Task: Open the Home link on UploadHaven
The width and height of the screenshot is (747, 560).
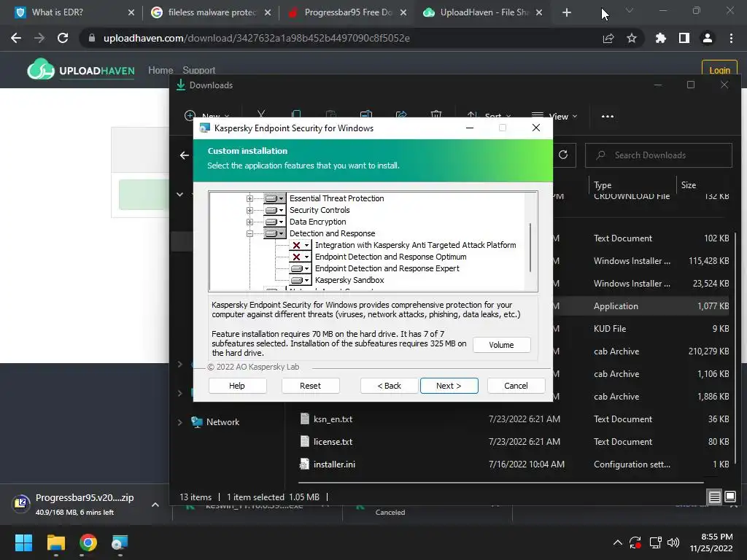Action: coord(160,70)
